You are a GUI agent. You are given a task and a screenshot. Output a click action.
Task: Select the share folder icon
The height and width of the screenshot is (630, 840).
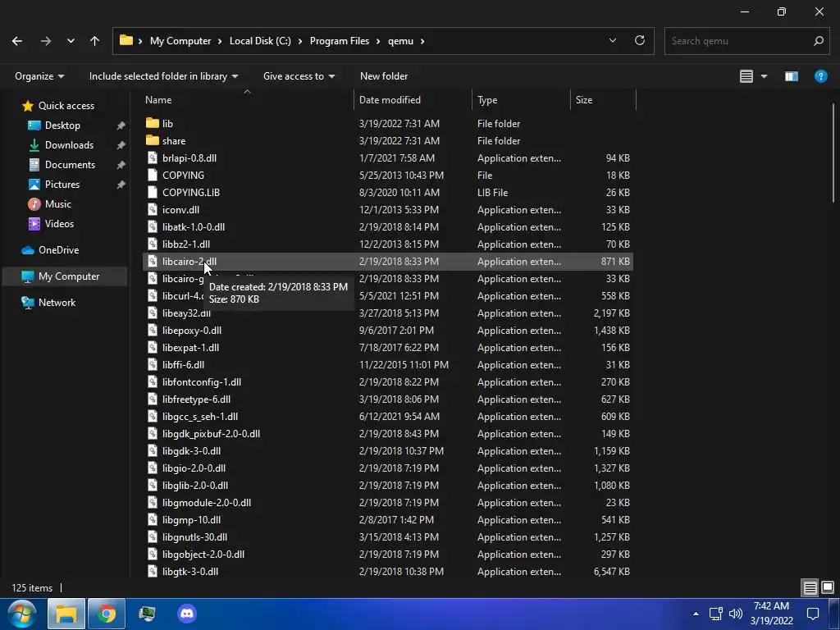click(x=152, y=140)
